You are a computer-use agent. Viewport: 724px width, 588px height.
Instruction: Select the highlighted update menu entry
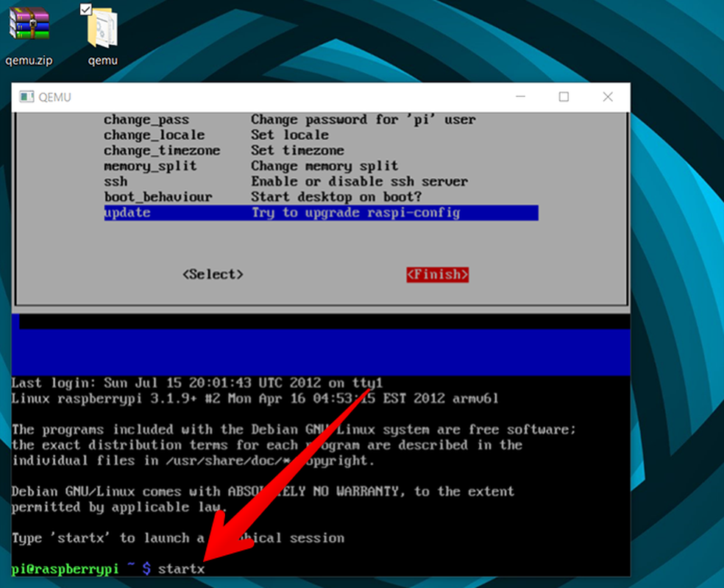[x=321, y=213]
